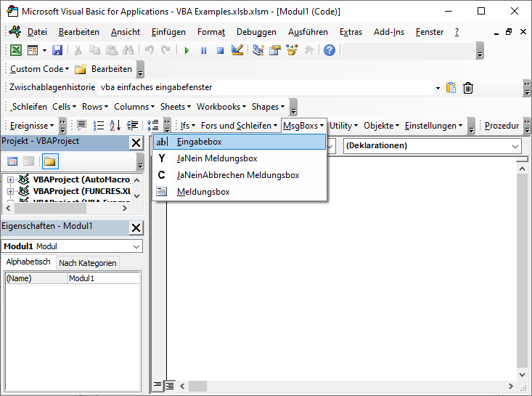Click the Prozedur toolbar button
The width and height of the screenshot is (532, 396).
502,126
